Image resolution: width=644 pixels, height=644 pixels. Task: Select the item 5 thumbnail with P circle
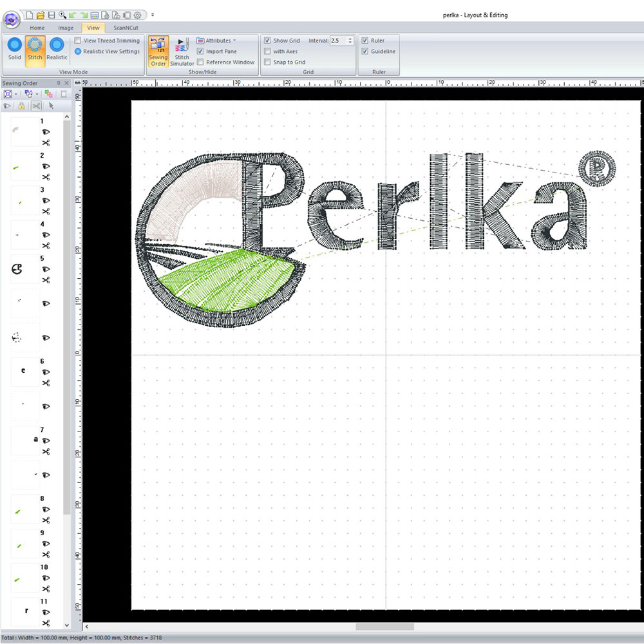coord(25,269)
